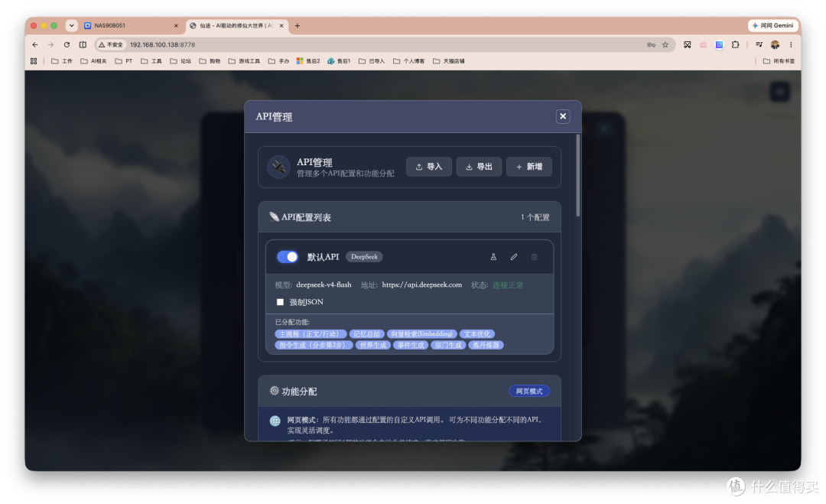The image size is (826, 504).
Task: Click the media control playlist icon
Action: [x=759, y=45]
